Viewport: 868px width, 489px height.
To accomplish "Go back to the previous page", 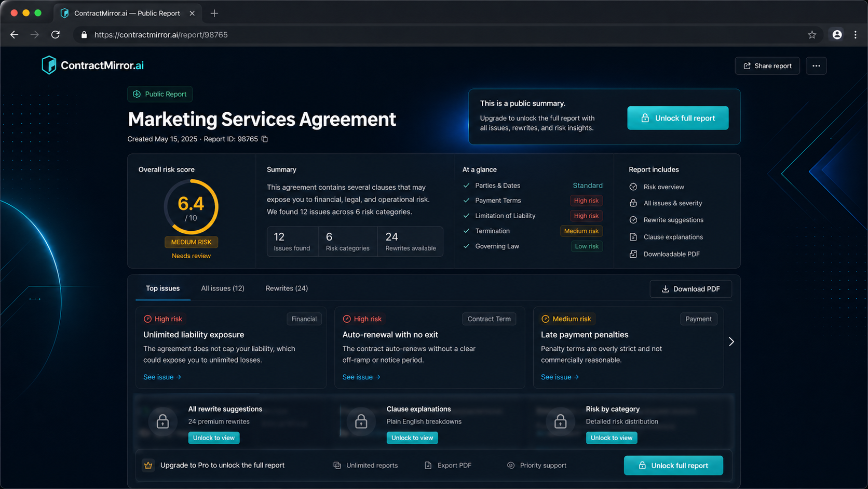I will tap(15, 35).
